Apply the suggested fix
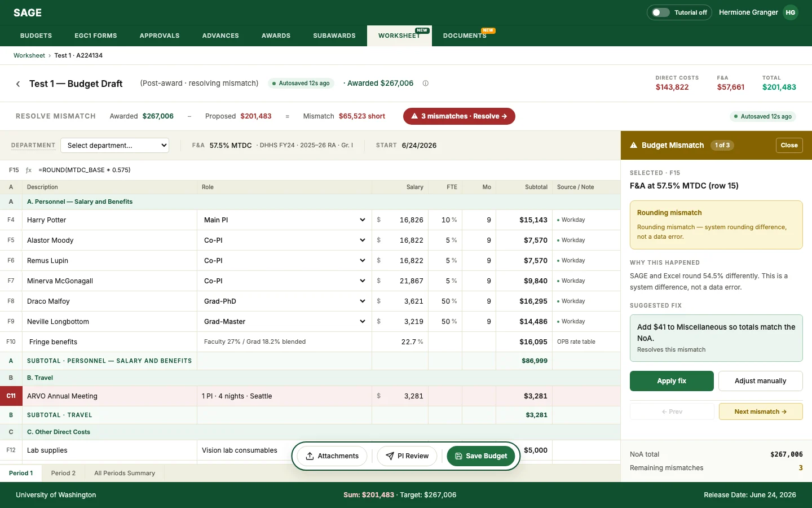Viewport: 812px width, 508px height. pos(672,381)
